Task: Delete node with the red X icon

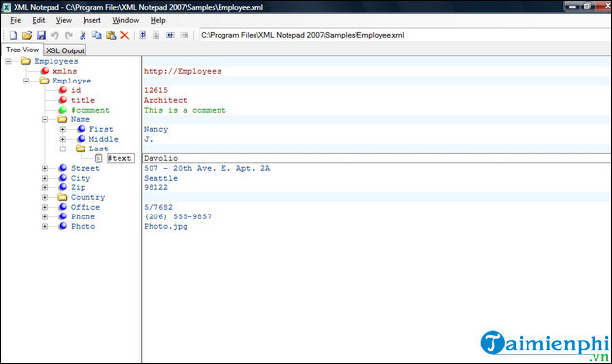Action: click(x=125, y=35)
